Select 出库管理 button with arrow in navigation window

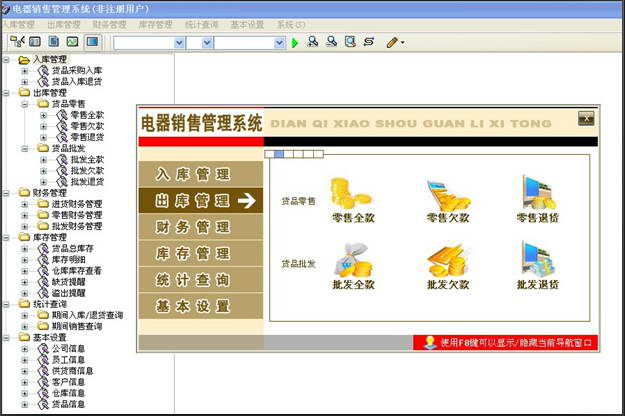201,200
